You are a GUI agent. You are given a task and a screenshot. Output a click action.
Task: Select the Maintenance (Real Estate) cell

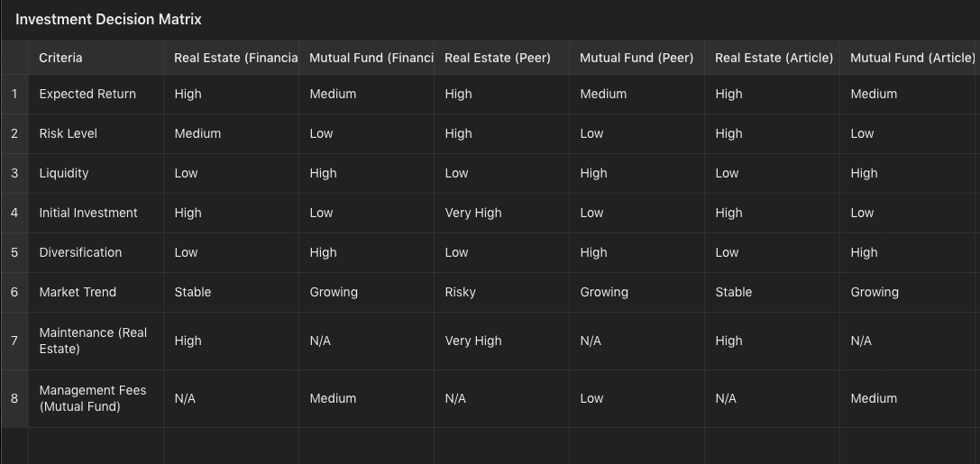click(x=96, y=341)
